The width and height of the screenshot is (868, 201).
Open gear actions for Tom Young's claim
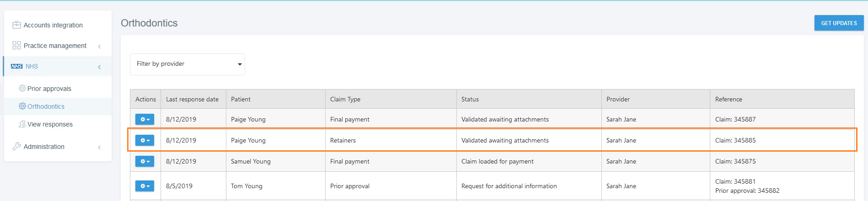coord(145,186)
